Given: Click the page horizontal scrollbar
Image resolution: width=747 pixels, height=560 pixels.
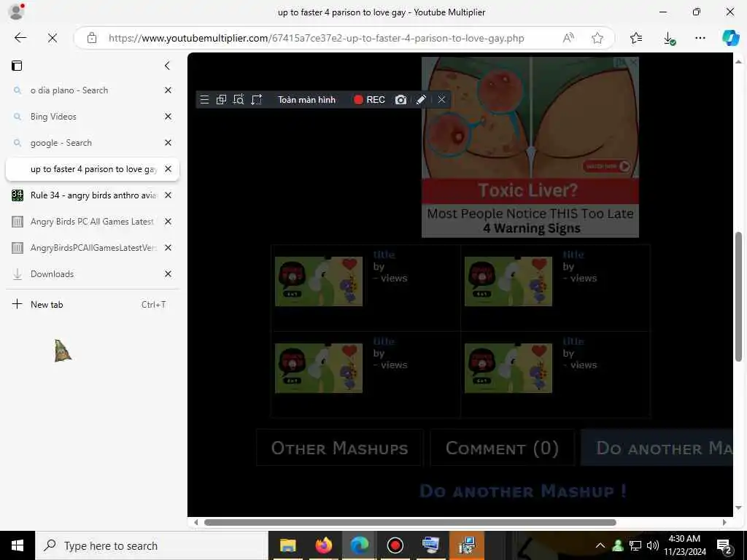Looking at the screenshot, I should (410, 522).
